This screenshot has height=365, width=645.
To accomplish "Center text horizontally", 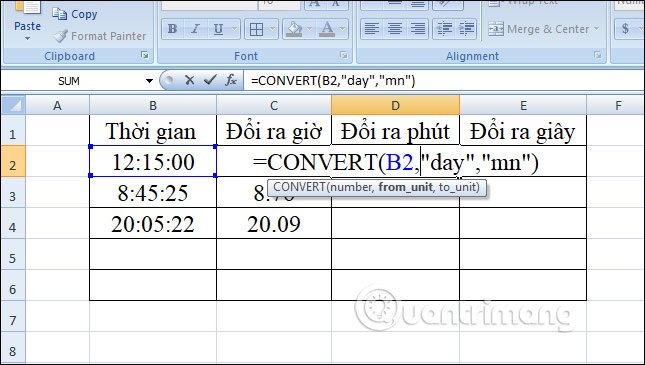I will [395, 29].
